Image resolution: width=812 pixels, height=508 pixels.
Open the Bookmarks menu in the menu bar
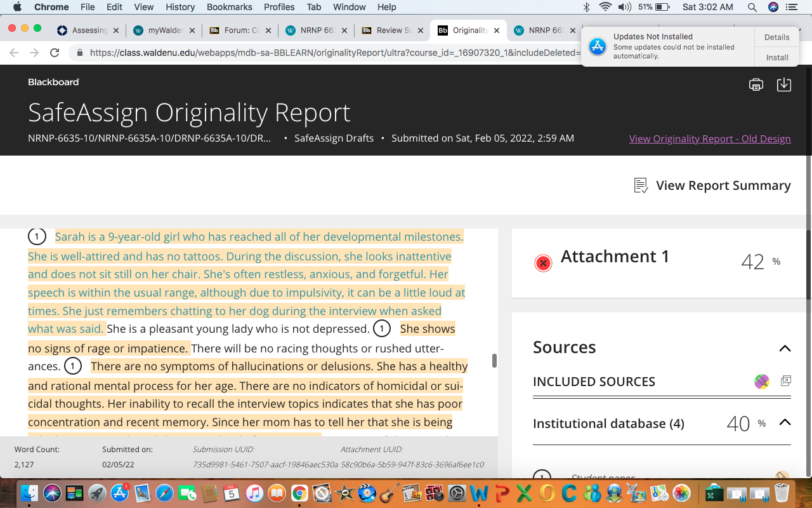pyautogui.click(x=229, y=7)
